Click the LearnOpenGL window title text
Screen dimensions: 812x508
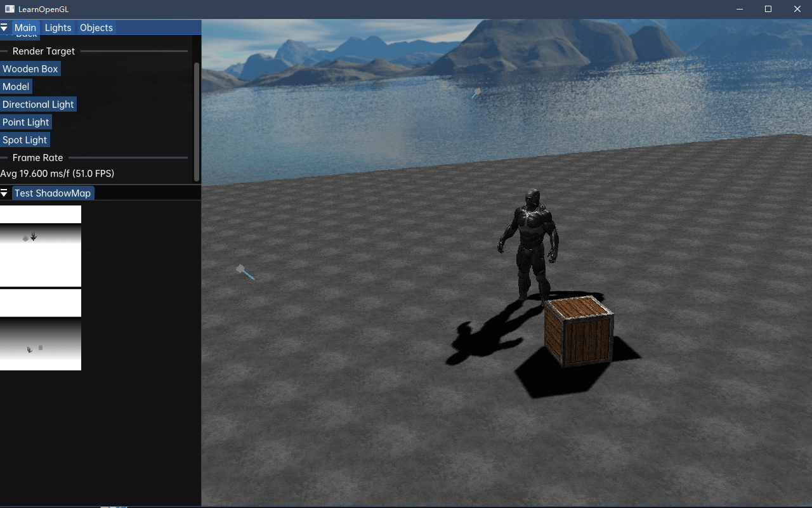tap(44, 9)
